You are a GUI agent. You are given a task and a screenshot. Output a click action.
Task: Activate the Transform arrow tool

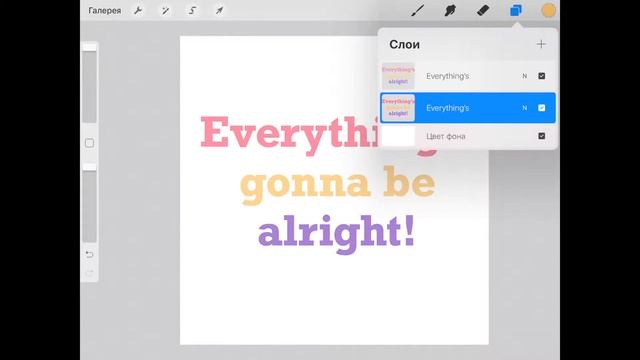220,11
